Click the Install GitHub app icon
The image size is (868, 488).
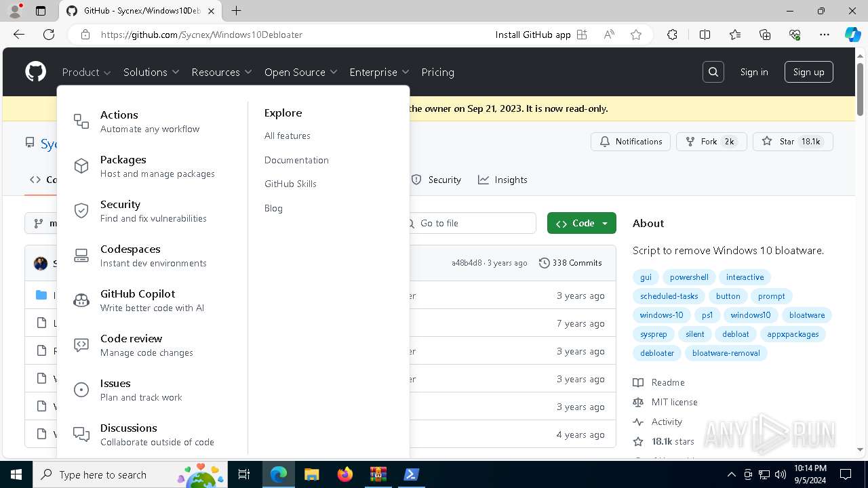[582, 35]
